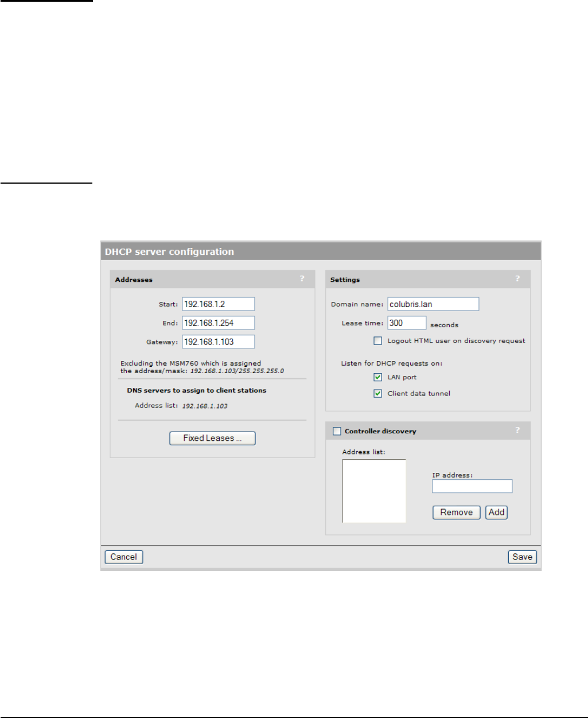Click the End address field

[x=219, y=323]
